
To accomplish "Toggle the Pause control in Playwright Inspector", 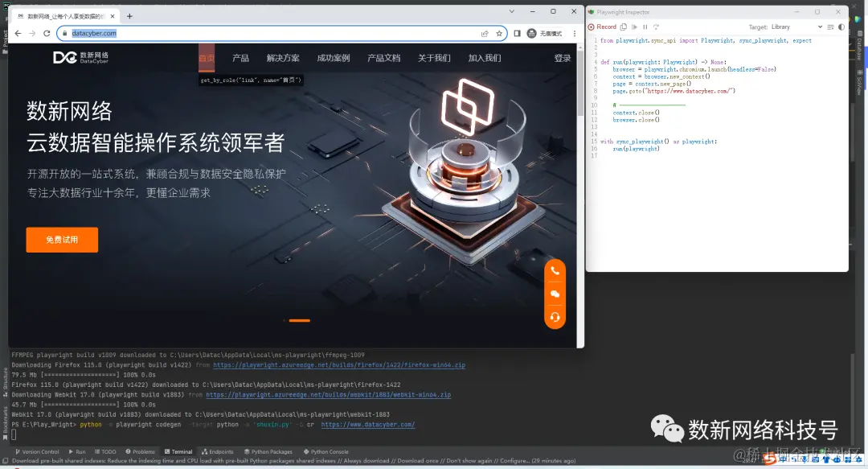I will (645, 27).
